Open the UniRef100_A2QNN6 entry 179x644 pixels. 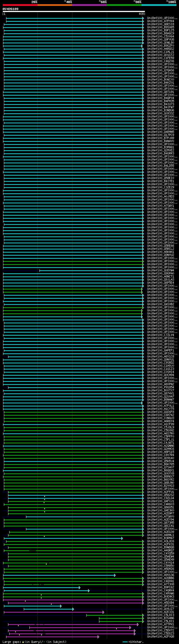click(x=161, y=446)
